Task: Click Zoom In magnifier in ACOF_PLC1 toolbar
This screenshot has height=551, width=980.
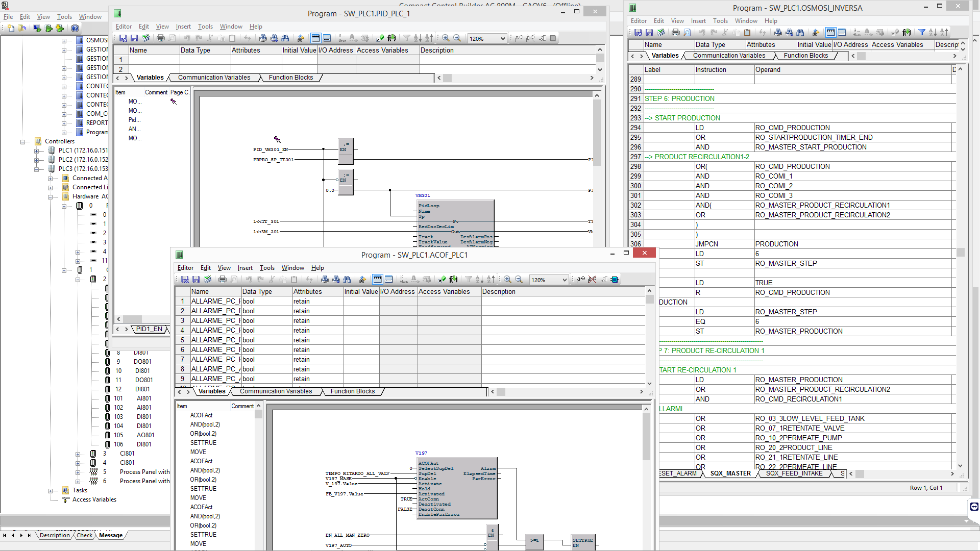Action: [507, 280]
